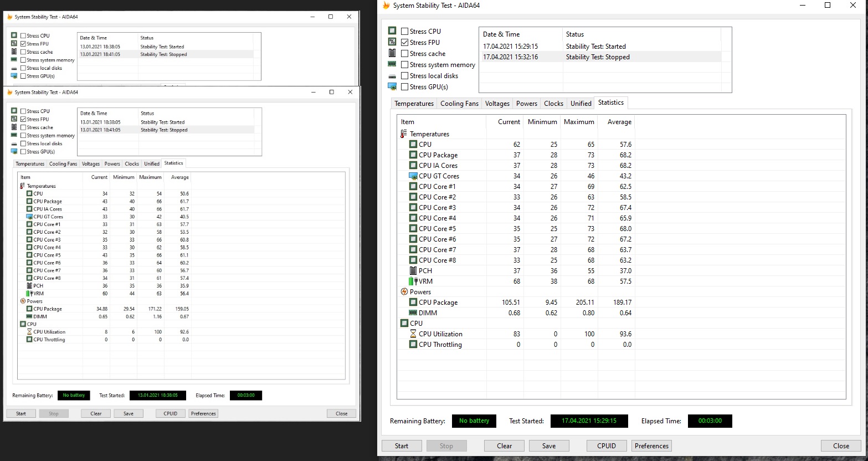The height and width of the screenshot is (461, 868).
Task: Click the thermometer icon beside Temperatures, 13.01.2021 statistics window
Action: (23, 186)
